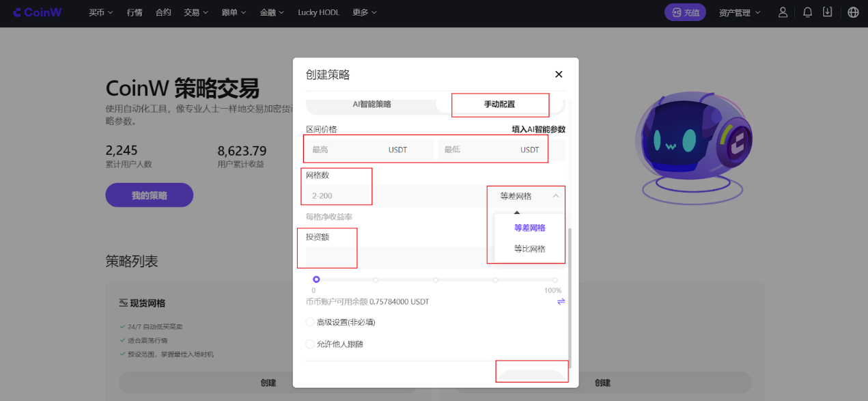Screen dimensions: 868x401
Task: Click the transfer arrows beside available balance
Action: pos(561,301)
